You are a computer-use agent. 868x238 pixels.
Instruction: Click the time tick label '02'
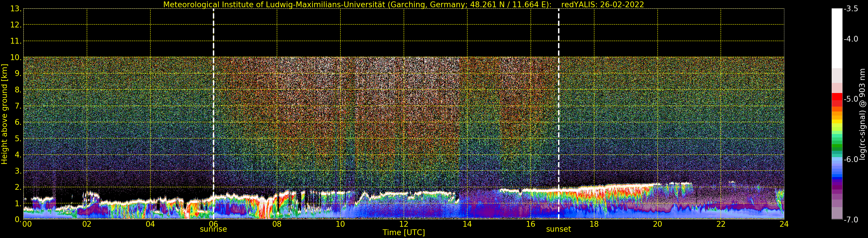pyautogui.click(x=87, y=224)
